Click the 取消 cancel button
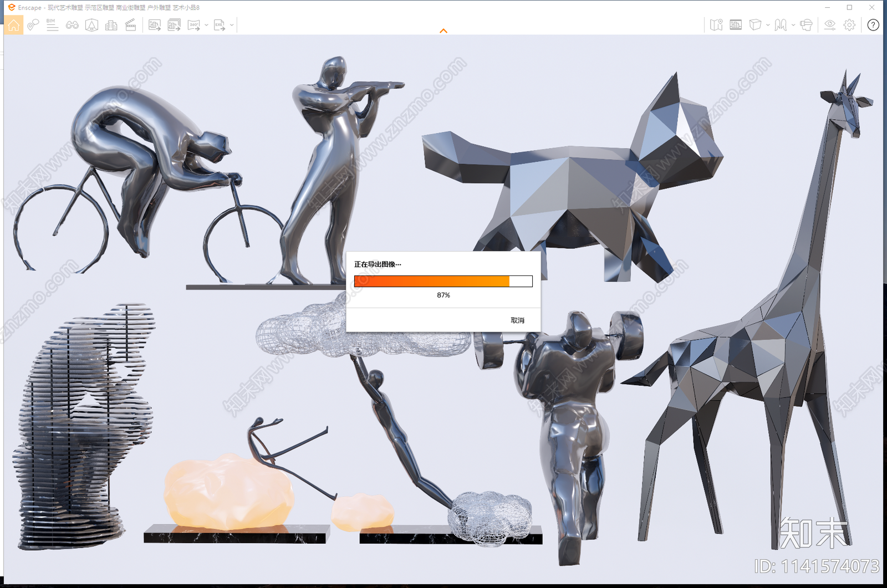 517,320
